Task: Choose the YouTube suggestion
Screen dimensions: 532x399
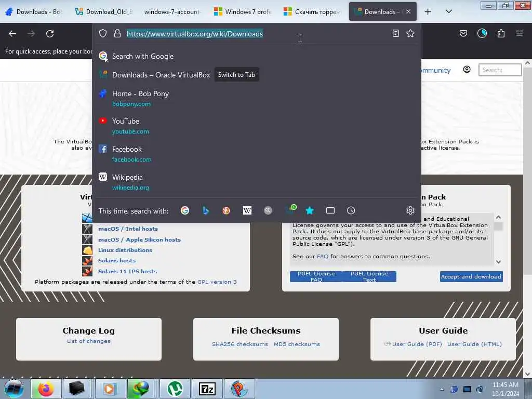Action: click(257, 126)
